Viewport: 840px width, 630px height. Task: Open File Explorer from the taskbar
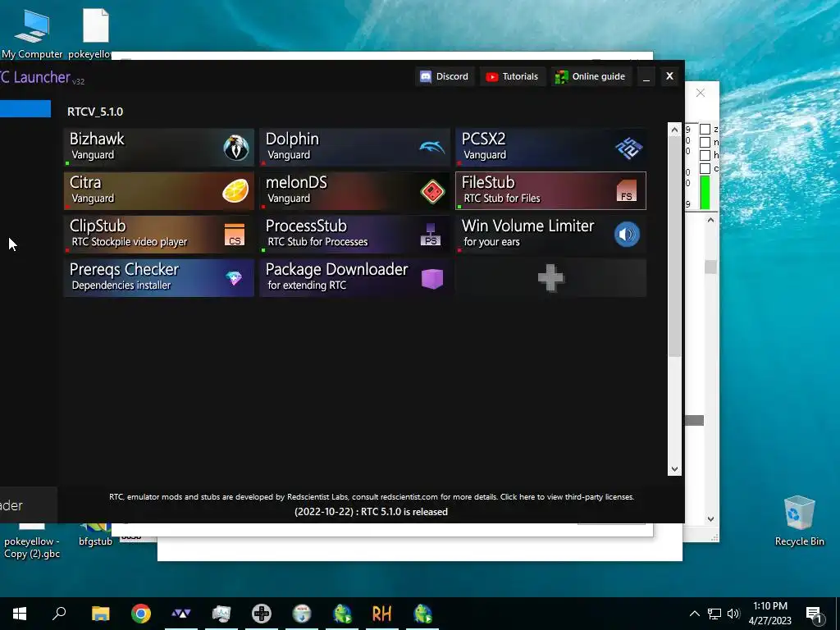coord(100,614)
